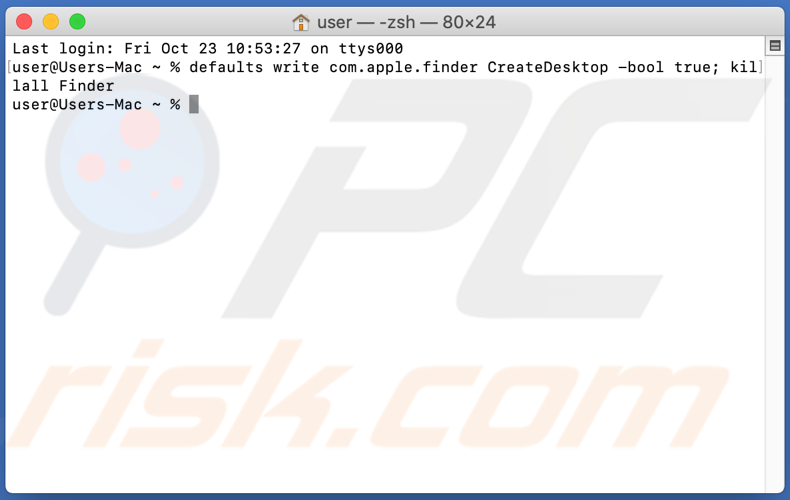Click 'com.apple.finder' in the command line
Image resolution: width=790 pixels, height=500 pixels.
404,67
